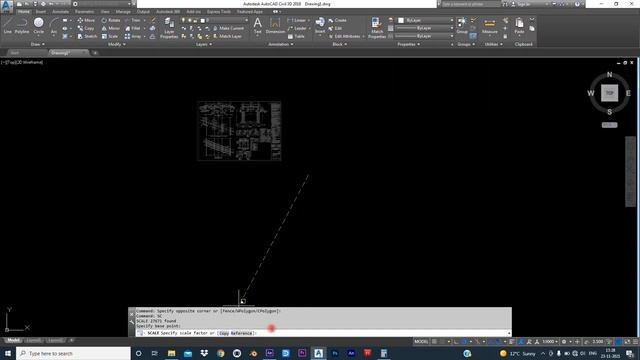Select the Arc tool
The width and height of the screenshot is (640, 360).
[53, 26]
